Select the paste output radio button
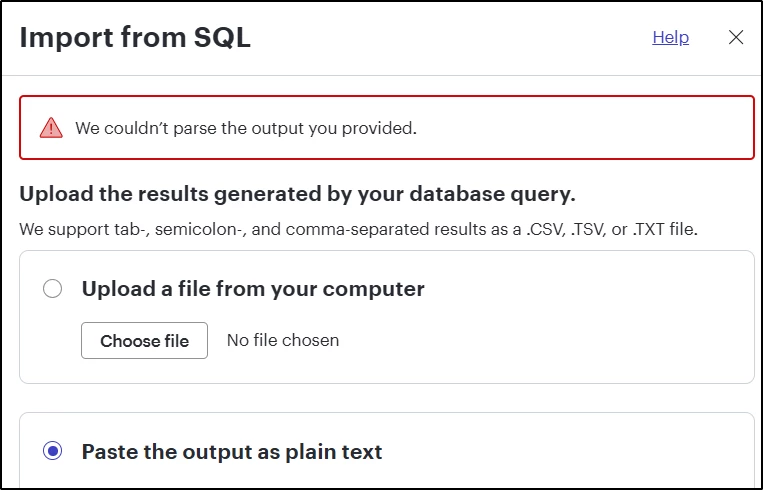The image size is (763, 490). (x=53, y=452)
